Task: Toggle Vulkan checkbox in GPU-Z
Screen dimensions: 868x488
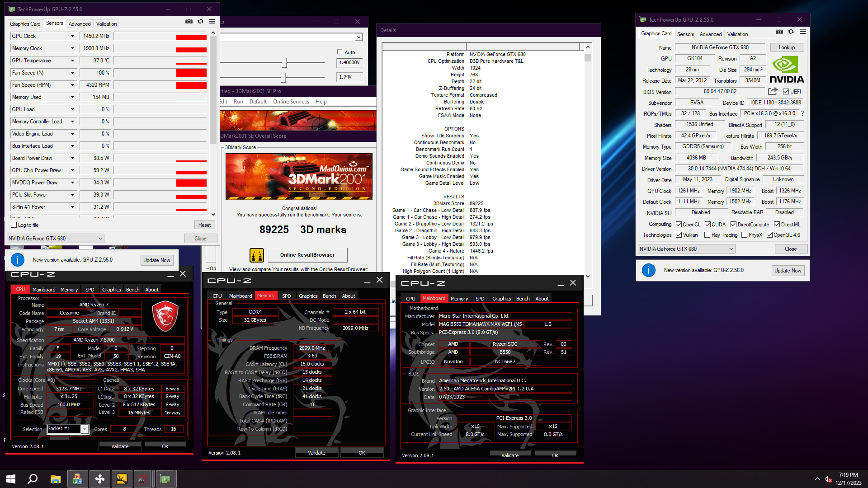Action: tap(679, 235)
